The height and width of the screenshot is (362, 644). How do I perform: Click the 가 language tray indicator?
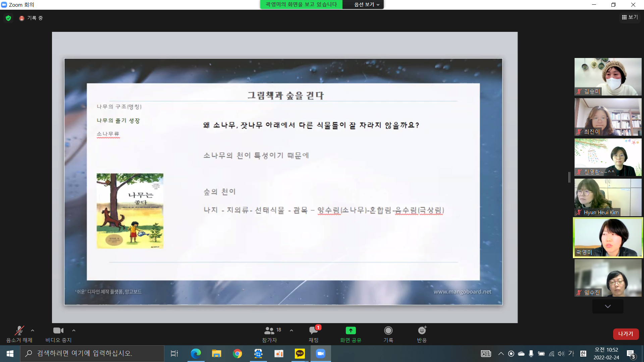tap(571, 354)
